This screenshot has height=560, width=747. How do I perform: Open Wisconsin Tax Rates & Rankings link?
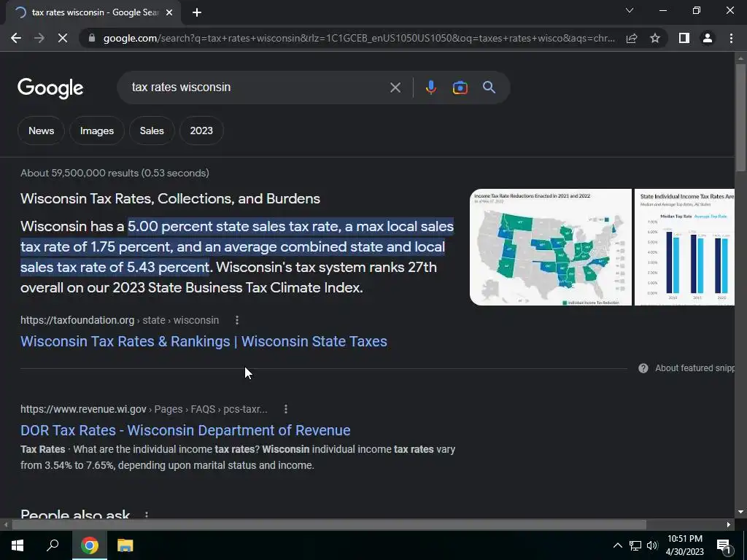point(204,341)
